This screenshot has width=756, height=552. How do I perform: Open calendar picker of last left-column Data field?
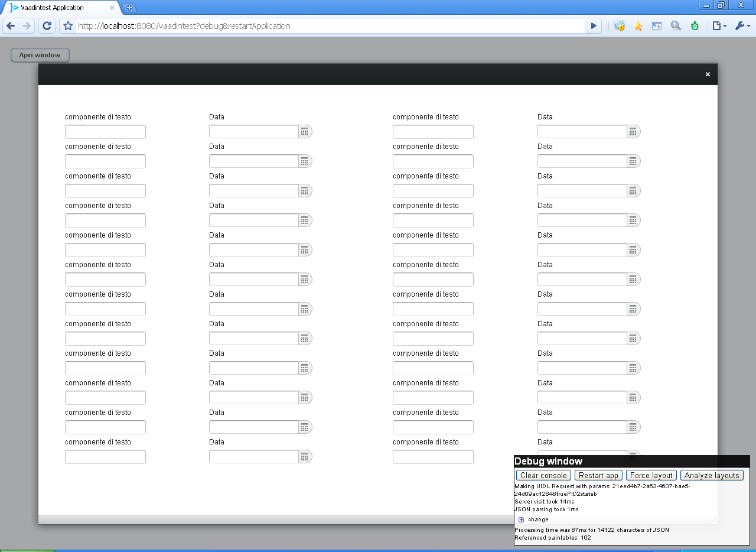pyautogui.click(x=305, y=457)
